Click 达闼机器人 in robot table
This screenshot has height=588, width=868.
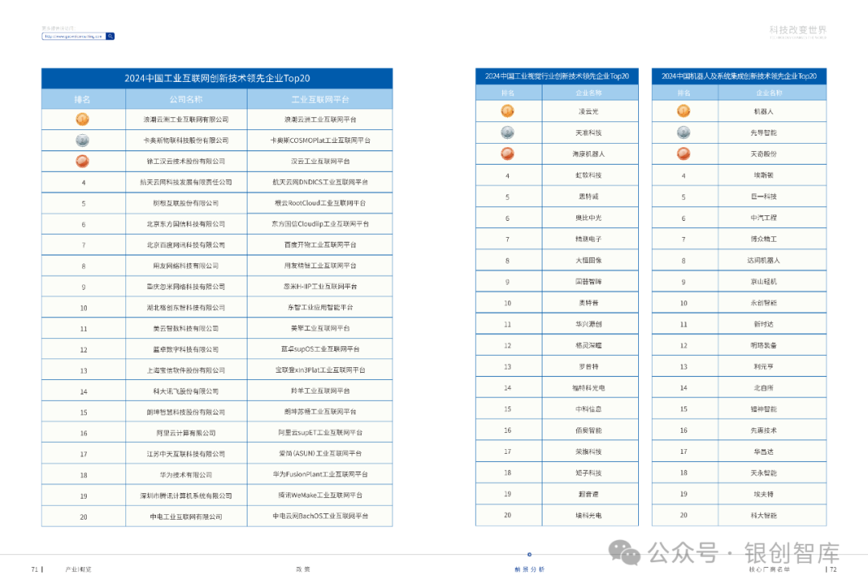coord(764,260)
